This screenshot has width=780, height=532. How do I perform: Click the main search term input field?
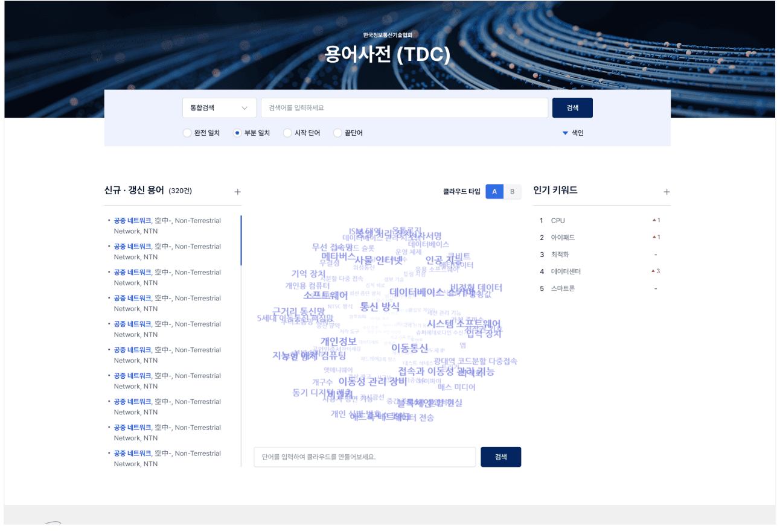point(404,108)
